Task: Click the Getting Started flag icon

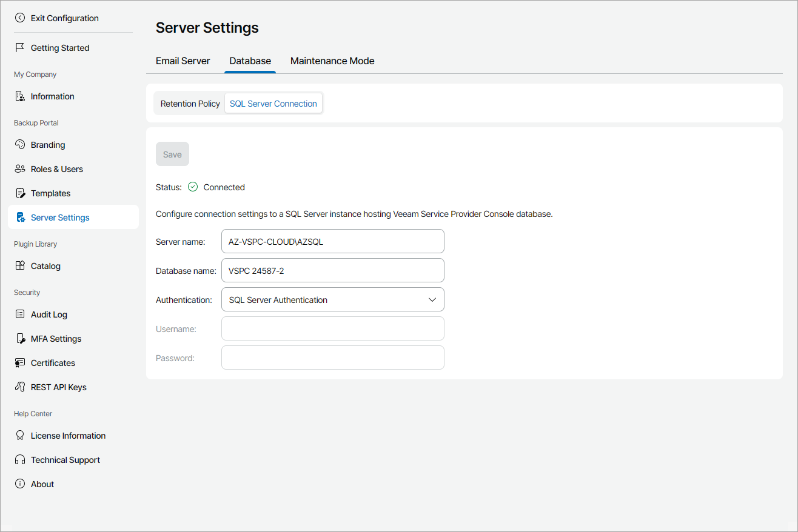Action: click(20, 48)
